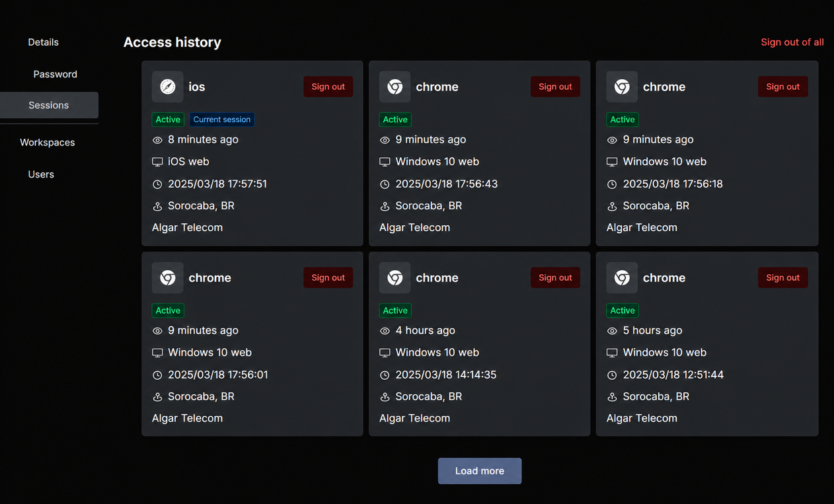Click the clock icon beside 2025/03/18 17:56:01
The height and width of the screenshot is (504, 834).
coord(157,375)
